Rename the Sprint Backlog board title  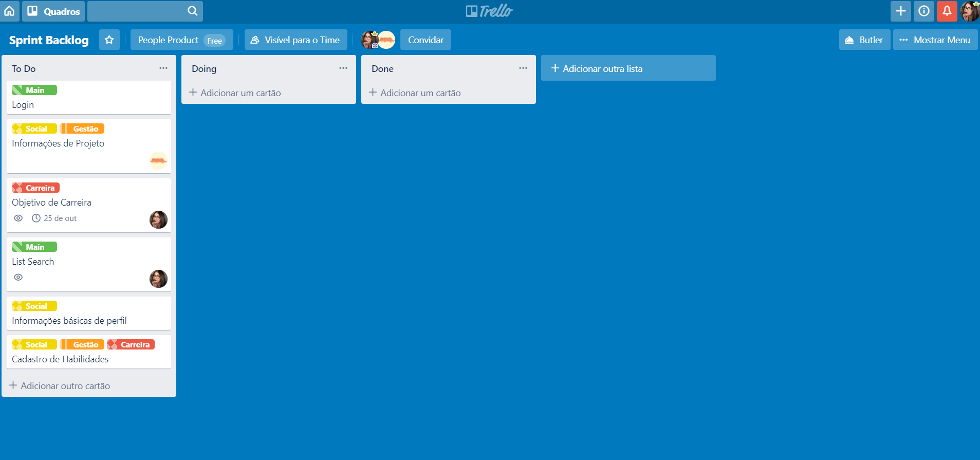click(49, 40)
